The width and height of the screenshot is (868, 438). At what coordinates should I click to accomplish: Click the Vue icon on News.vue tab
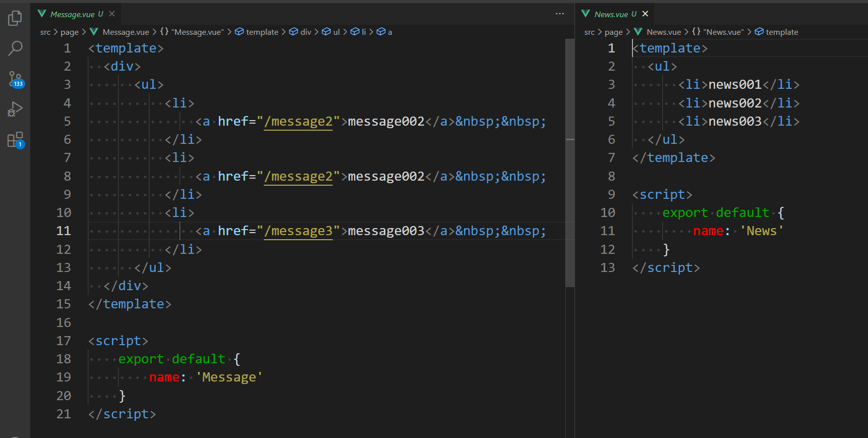point(586,14)
